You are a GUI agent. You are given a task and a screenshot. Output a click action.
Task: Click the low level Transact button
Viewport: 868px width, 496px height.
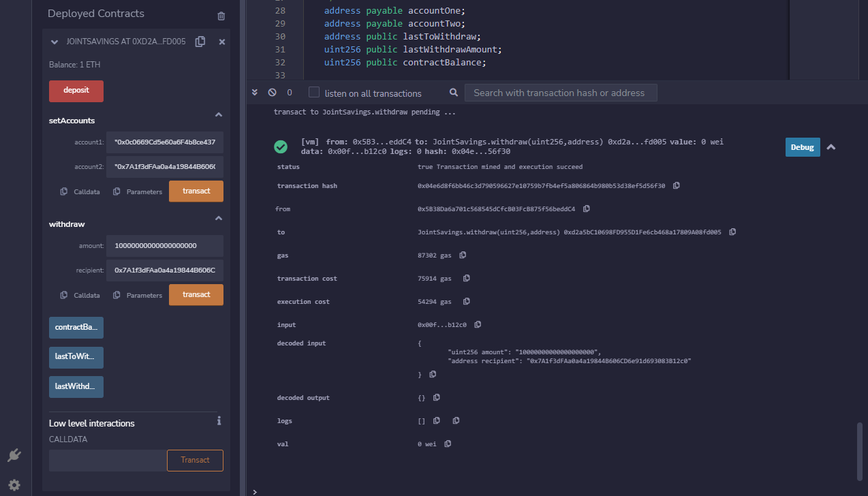point(195,461)
